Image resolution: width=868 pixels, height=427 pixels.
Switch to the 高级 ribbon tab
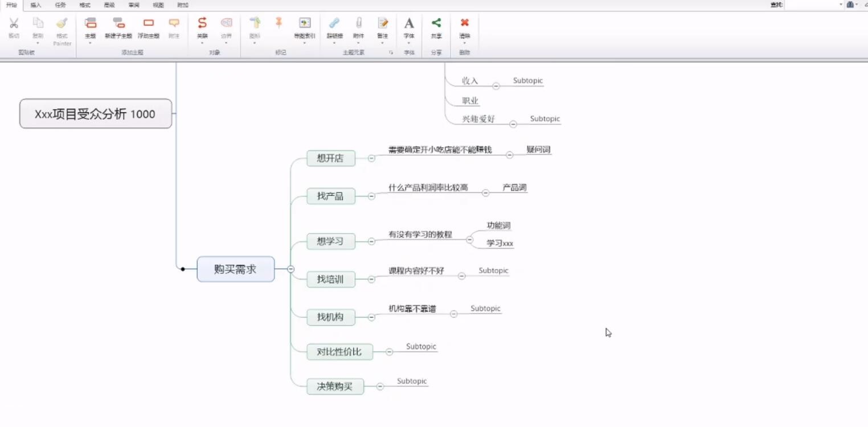coord(109,5)
